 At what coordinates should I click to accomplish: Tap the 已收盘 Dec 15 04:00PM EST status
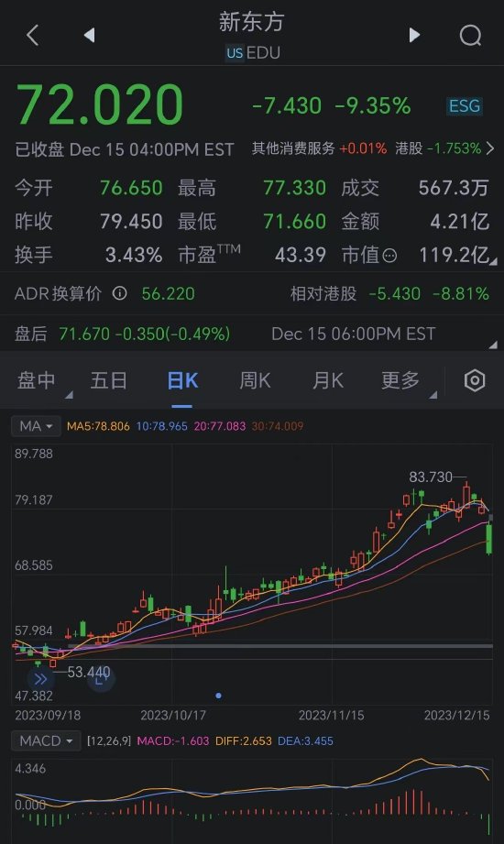click(x=125, y=149)
